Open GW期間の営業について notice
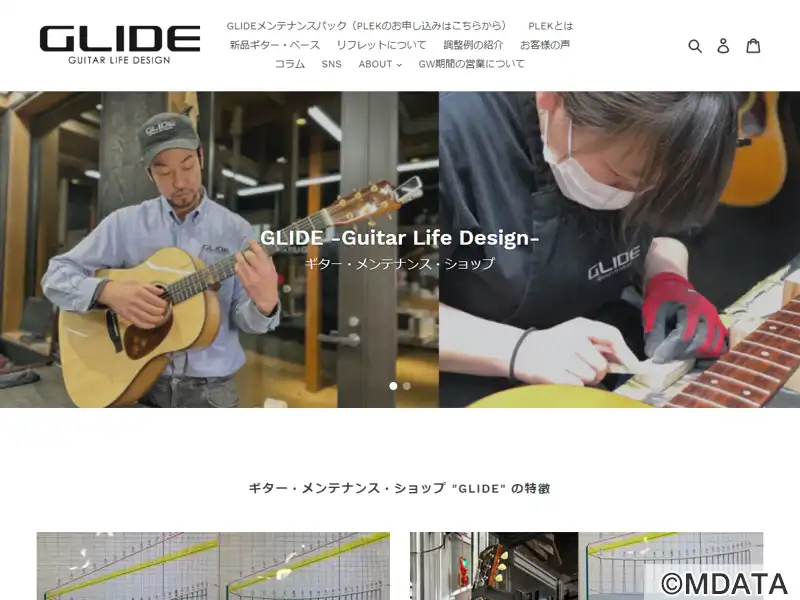The height and width of the screenshot is (600, 800). point(471,64)
